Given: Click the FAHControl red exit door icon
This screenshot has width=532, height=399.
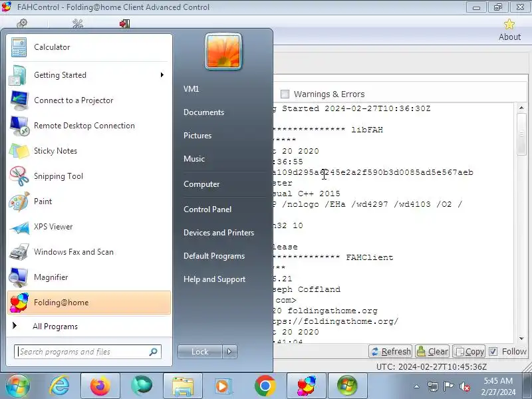Looking at the screenshot, I should tap(124, 23).
